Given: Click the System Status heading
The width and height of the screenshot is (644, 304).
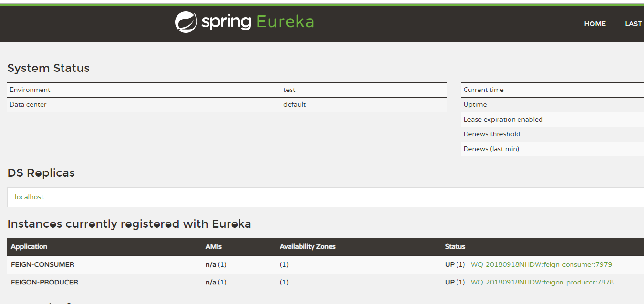Looking at the screenshot, I should click(49, 68).
